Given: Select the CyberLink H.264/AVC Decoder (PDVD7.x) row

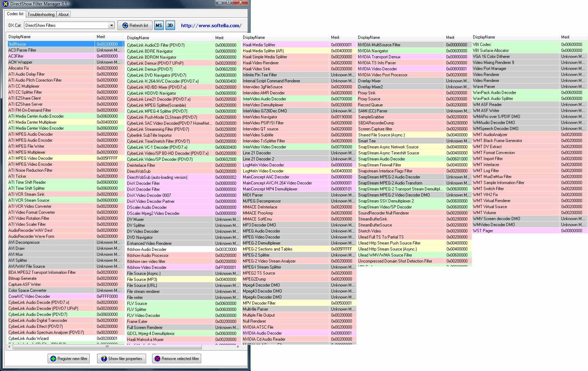Looking at the screenshot, I should (x=183, y=81).
